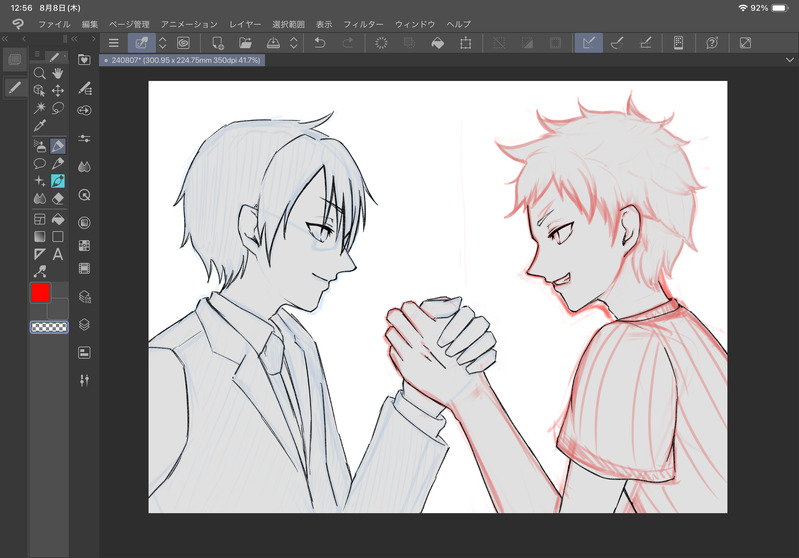Open a file with folder icon

tap(246, 43)
